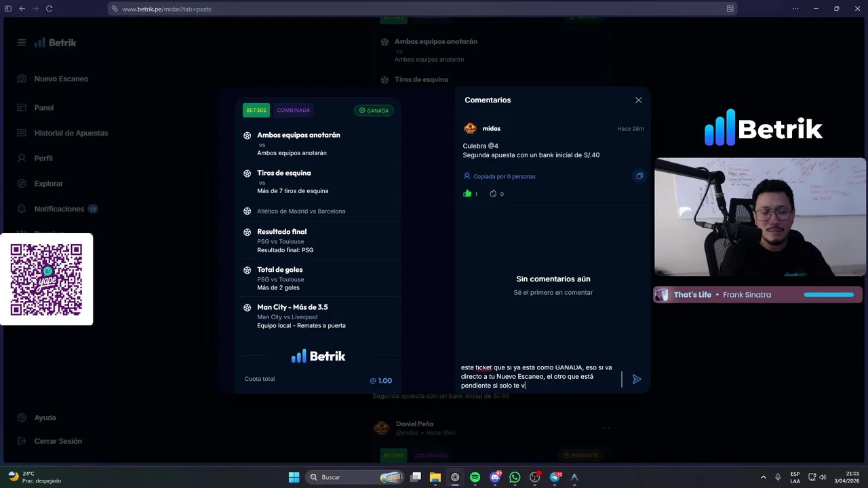Reload the page with refresh button
The height and width of the screenshot is (488, 868).
50,9
